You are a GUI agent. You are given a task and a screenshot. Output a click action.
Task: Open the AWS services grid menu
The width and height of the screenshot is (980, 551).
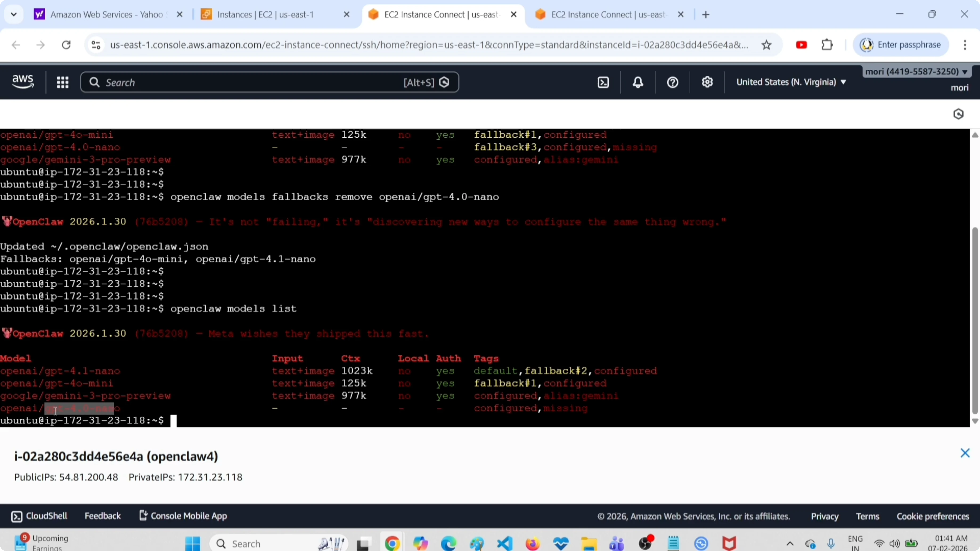pos(63,82)
